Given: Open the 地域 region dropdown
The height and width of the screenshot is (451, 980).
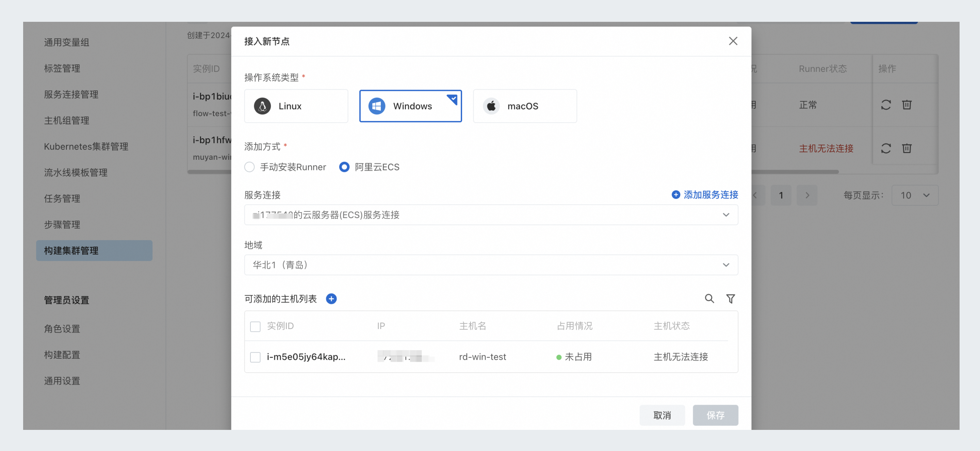Looking at the screenshot, I should [x=491, y=265].
